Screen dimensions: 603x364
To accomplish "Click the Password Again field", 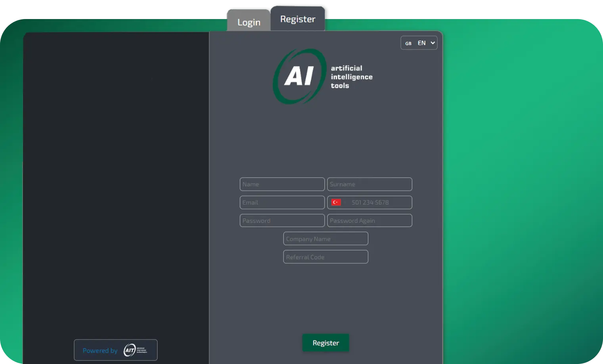I will (x=369, y=221).
